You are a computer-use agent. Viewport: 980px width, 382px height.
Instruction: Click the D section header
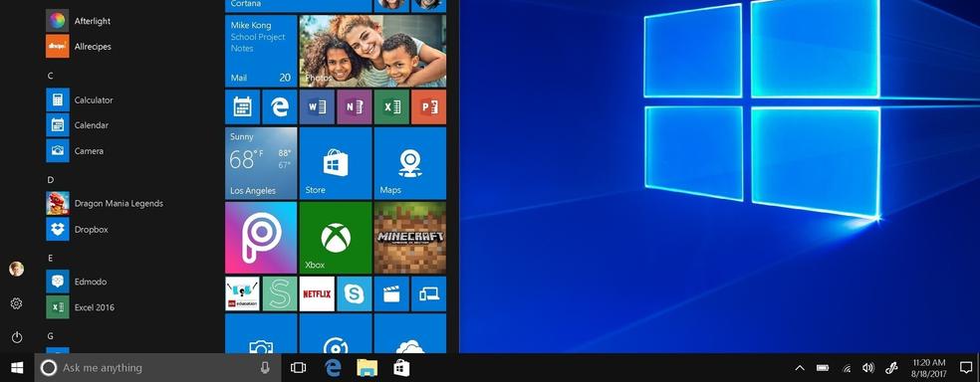(51, 180)
